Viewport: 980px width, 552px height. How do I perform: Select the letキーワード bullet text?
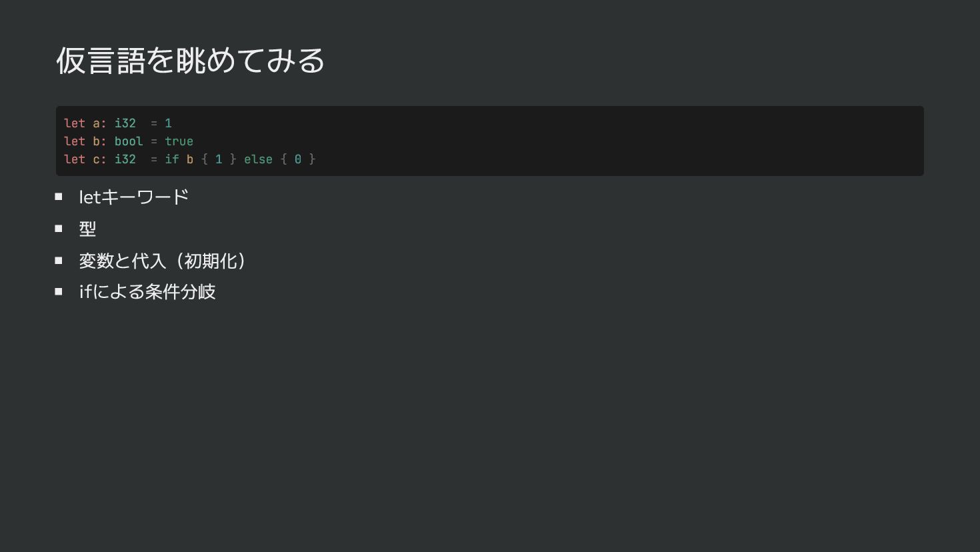click(x=134, y=197)
